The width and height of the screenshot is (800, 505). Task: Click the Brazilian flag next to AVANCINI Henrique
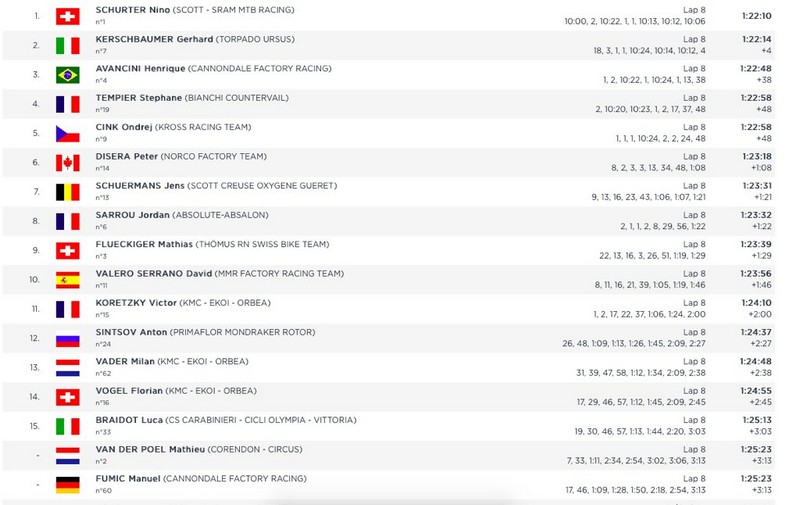(67, 75)
